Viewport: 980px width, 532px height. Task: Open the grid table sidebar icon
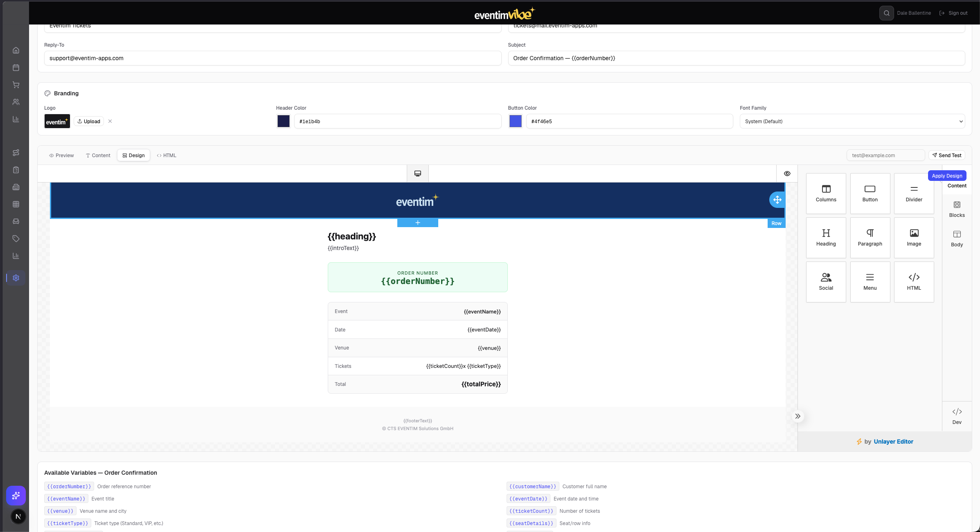(x=16, y=204)
